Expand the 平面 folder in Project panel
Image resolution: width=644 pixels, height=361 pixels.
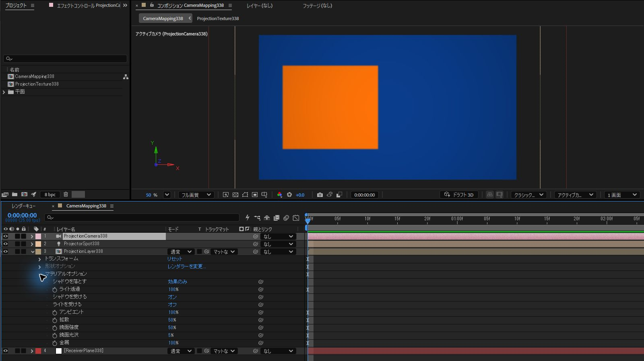click(4, 92)
